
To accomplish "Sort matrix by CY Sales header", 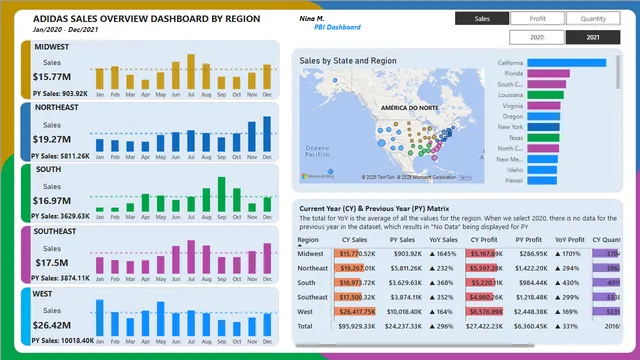I will click(354, 240).
